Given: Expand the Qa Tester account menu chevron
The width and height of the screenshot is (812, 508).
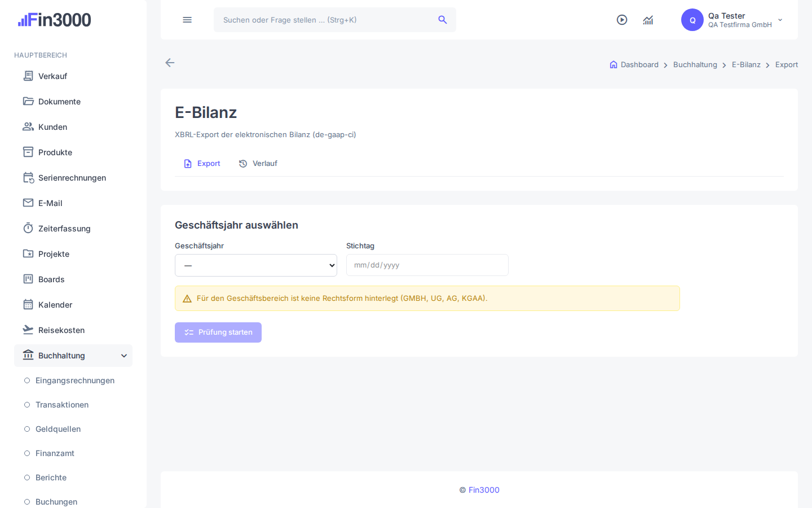Looking at the screenshot, I should (780, 20).
